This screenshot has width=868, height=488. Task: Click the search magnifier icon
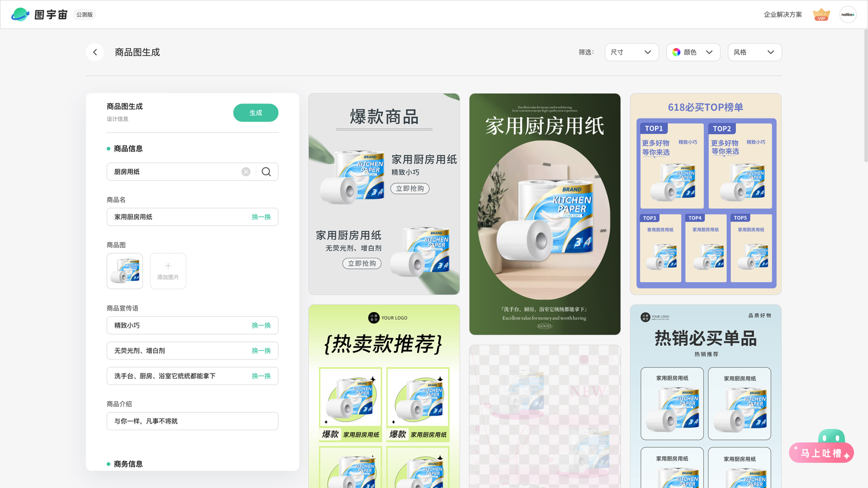click(x=266, y=172)
